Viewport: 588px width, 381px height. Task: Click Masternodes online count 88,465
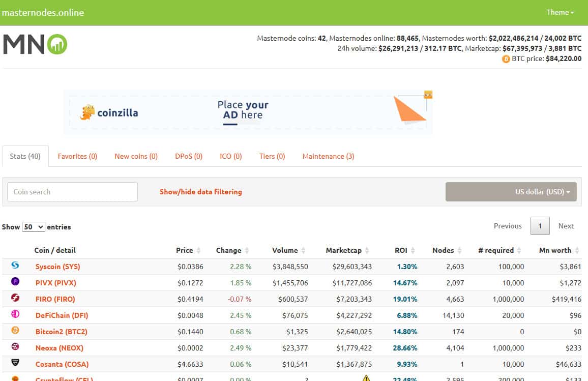407,38
